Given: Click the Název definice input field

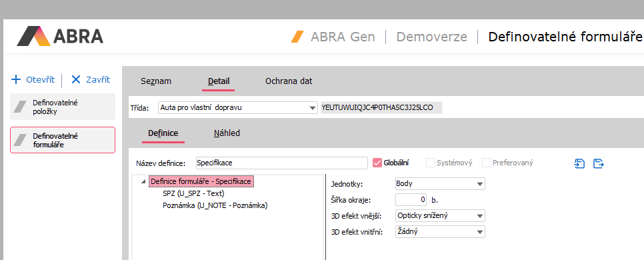Looking at the screenshot, I should click(281, 163).
